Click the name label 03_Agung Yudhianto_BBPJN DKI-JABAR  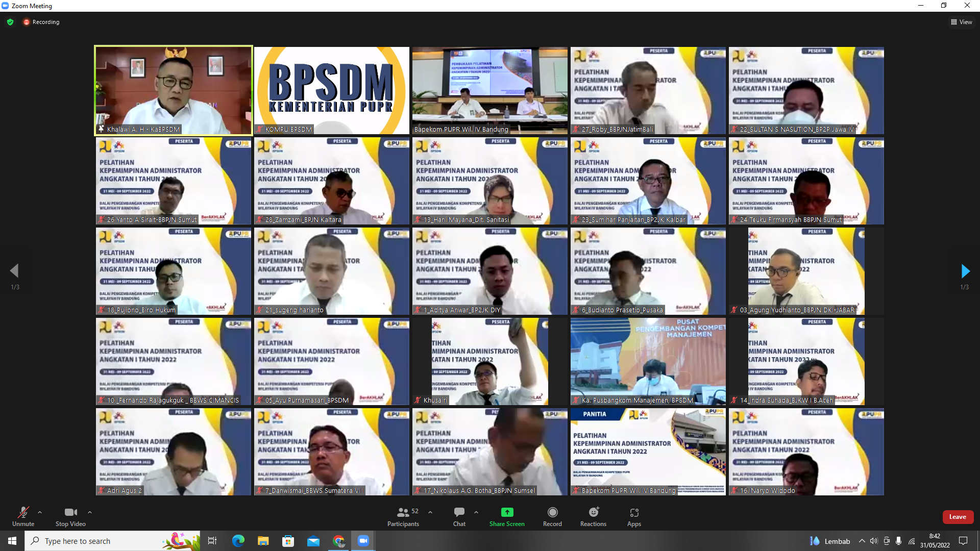click(x=797, y=310)
